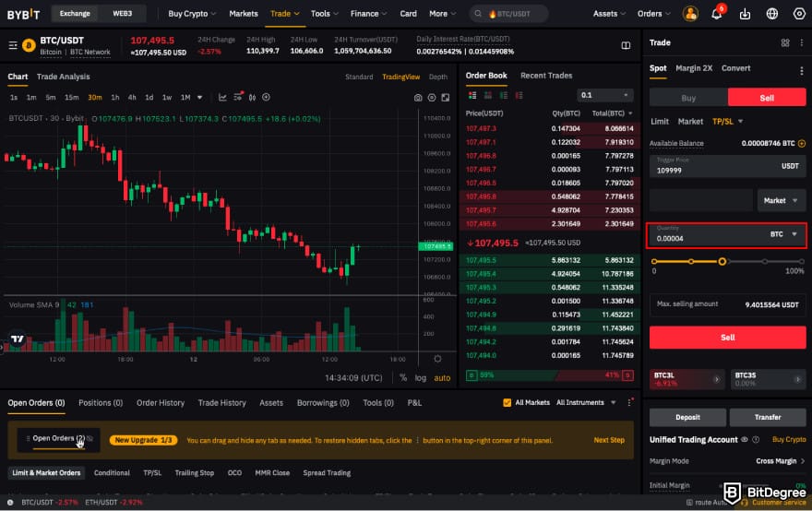Switch chart mode to Standard
Screen dimensions: 812x511
359,77
